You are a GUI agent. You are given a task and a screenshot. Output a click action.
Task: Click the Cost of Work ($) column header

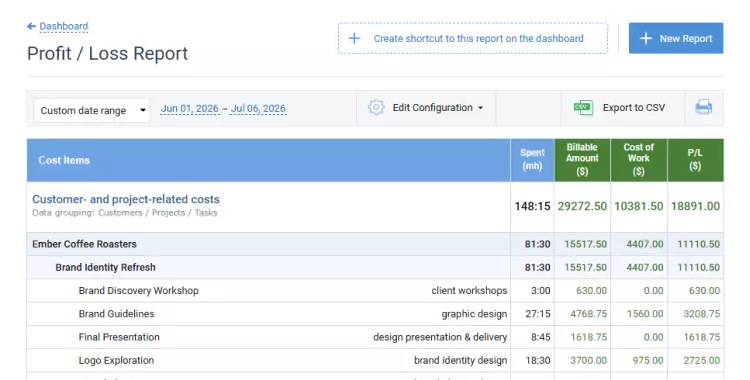coord(639,160)
